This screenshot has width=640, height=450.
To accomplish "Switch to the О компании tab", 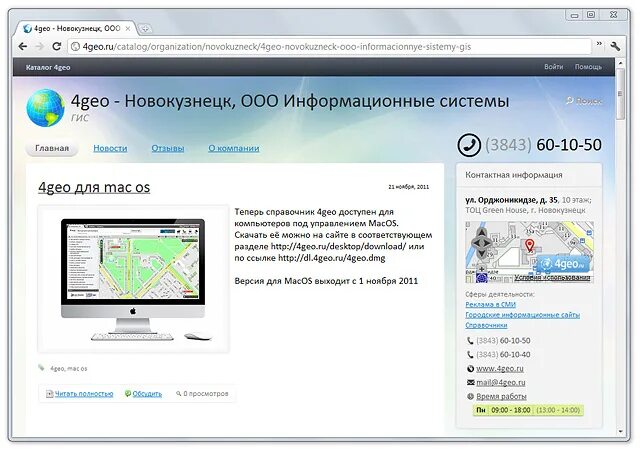I will point(234,148).
